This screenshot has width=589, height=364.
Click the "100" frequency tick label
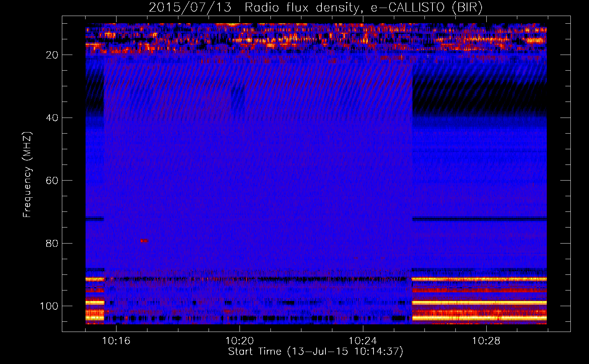click(x=49, y=306)
